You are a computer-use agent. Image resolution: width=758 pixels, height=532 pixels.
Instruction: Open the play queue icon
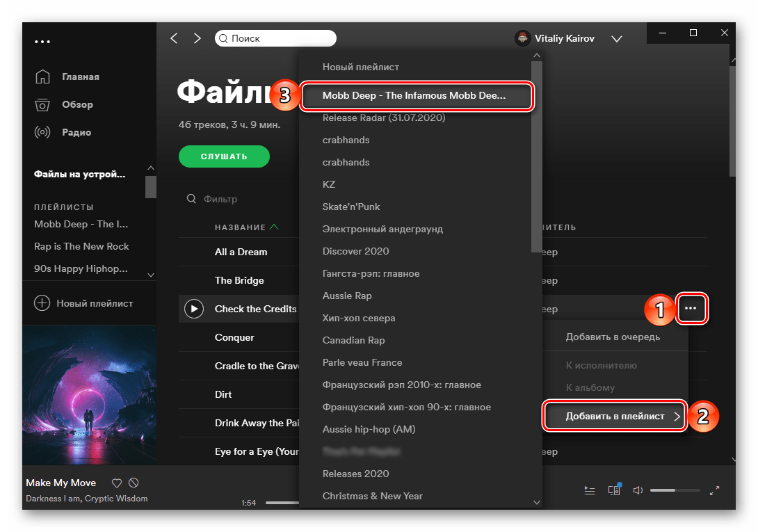(589, 490)
